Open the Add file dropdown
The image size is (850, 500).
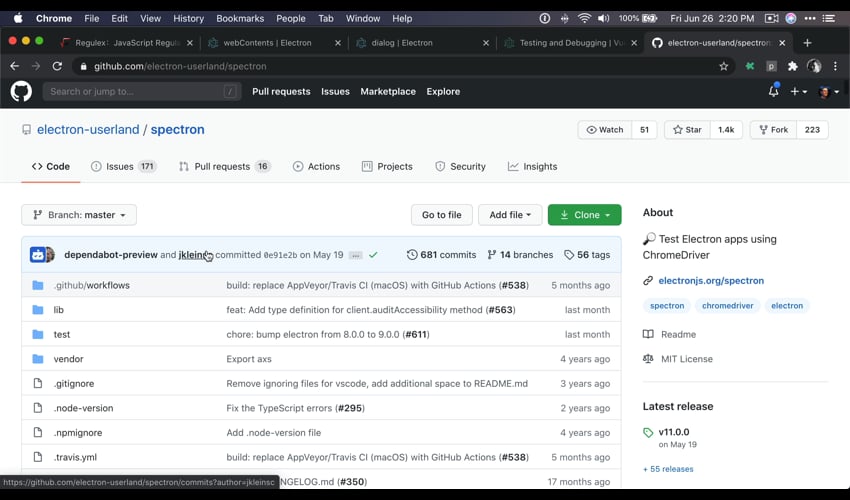point(510,215)
